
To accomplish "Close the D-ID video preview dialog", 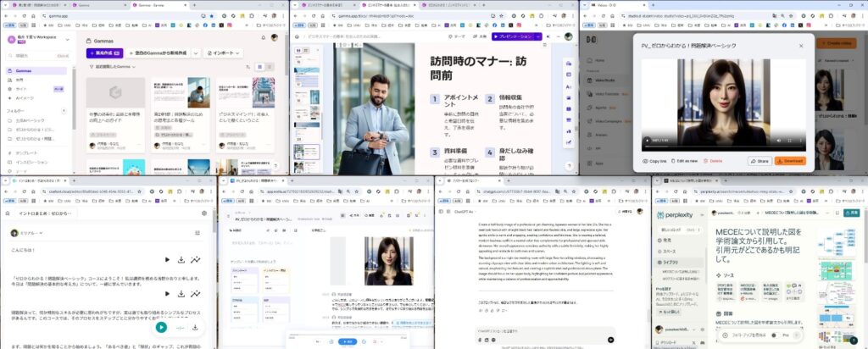I will pos(800,46).
